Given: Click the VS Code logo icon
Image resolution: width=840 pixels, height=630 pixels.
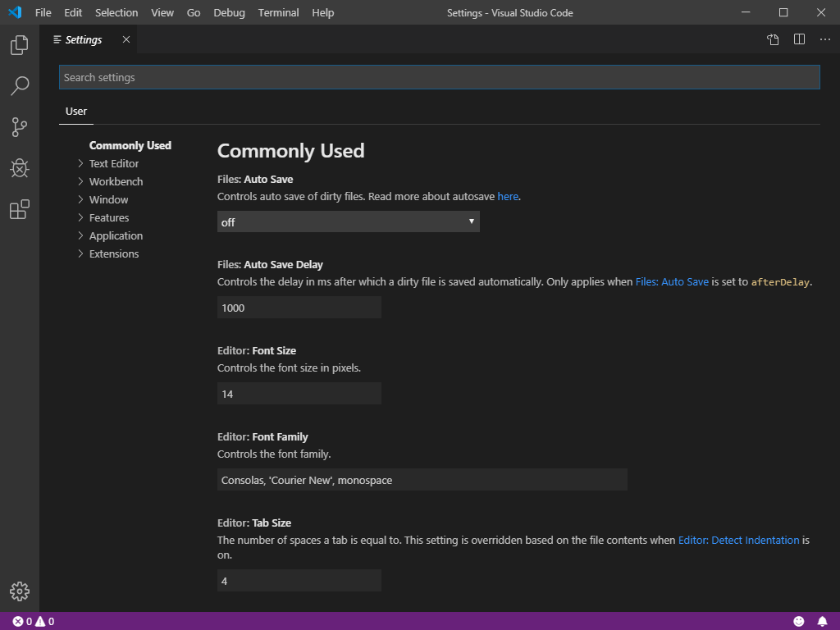Looking at the screenshot, I should pyautogui.click(x=15, y=12).
